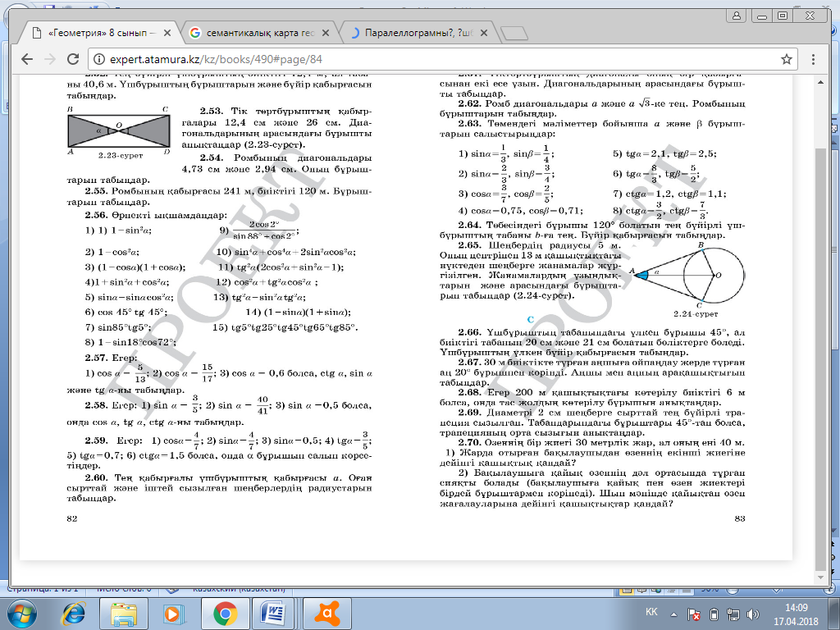Open Windows Explorer folder icon in taskbar

pyautogui.click(x=125, y=614)
